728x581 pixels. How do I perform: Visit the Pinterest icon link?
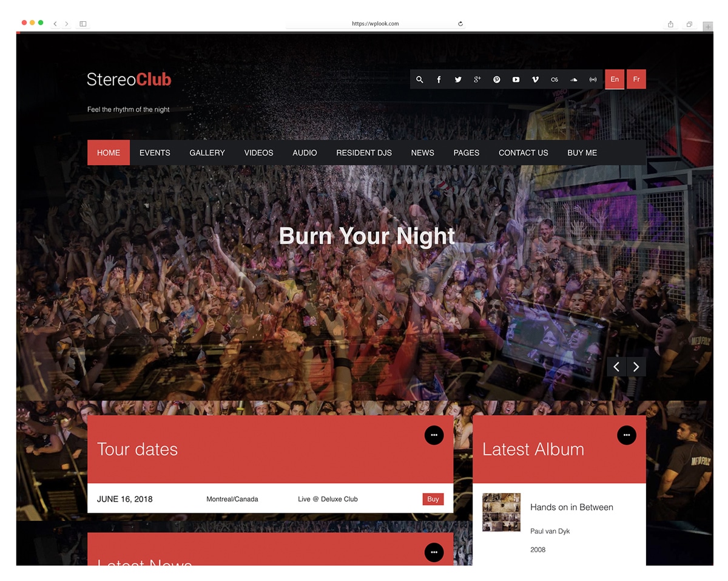[497, 80]
